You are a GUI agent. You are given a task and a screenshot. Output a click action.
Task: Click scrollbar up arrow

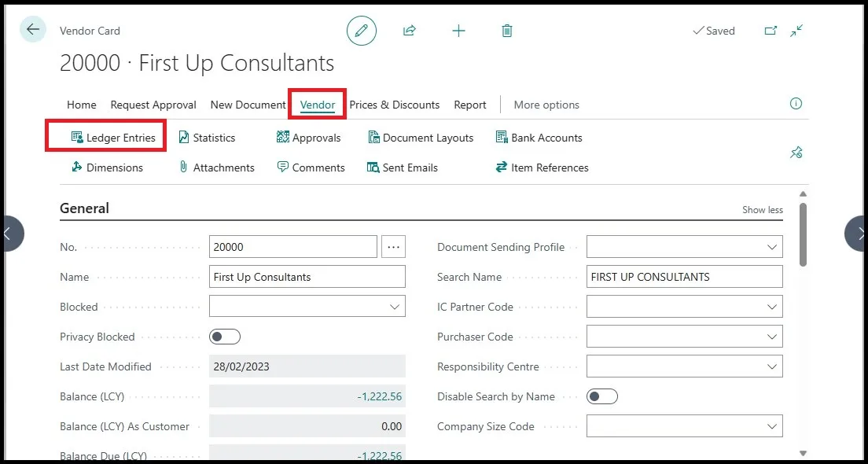[x=804, y=193]
